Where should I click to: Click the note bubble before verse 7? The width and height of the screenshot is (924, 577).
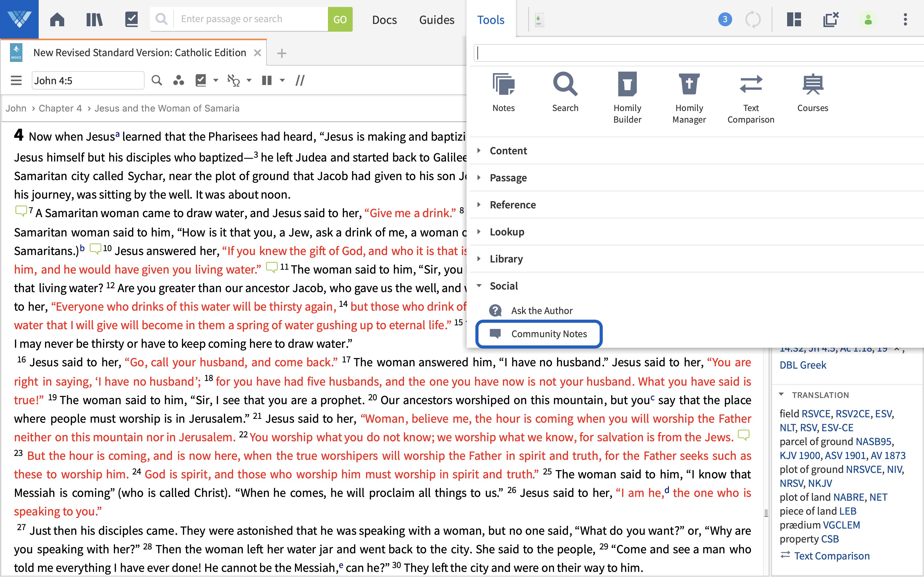tap(21, 210)
